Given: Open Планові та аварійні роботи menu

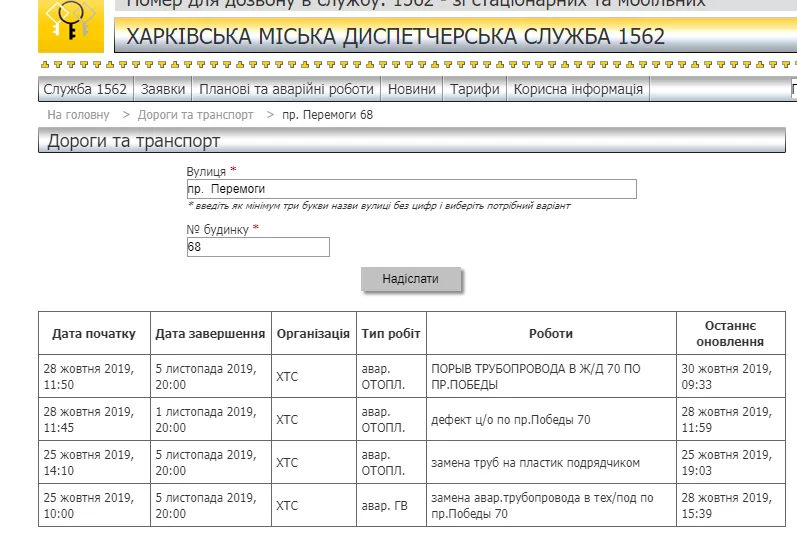Looking at the screenshot, I should 286,89.
